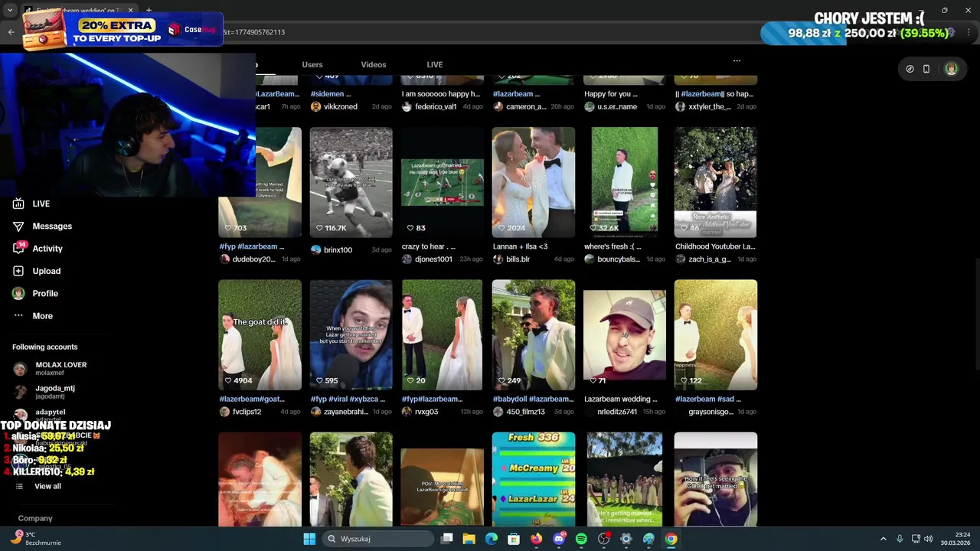This screenshot has width=980, height=551.
Task: Open video thumbnail with 2024 likes
Action: click(534, 182)
